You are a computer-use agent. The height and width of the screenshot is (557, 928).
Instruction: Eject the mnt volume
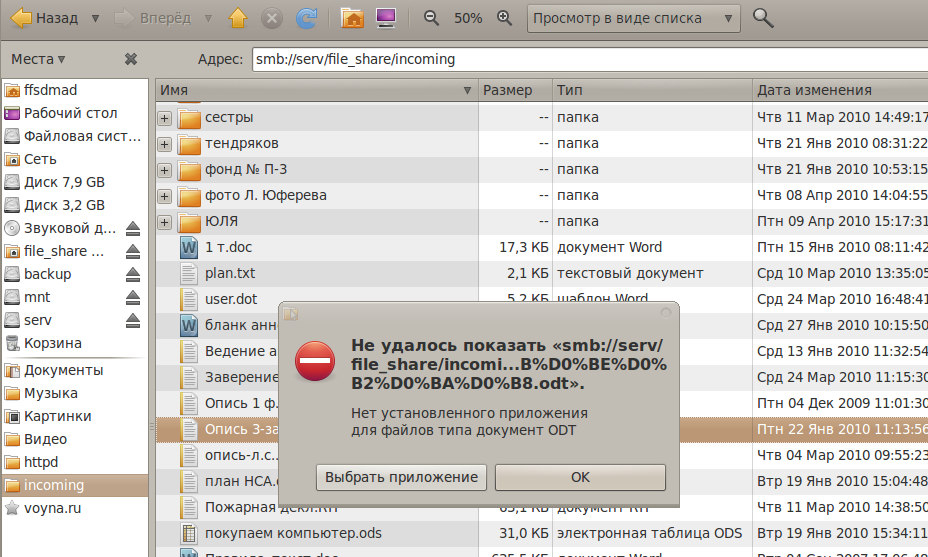tap(132, 297)
